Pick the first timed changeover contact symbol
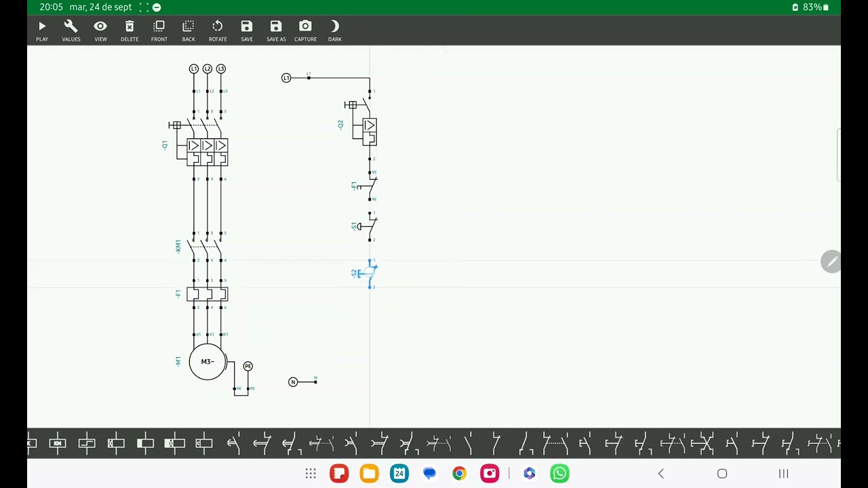This screenshot has height=488, width=868. pyautogui.click(x=292, y=444)
